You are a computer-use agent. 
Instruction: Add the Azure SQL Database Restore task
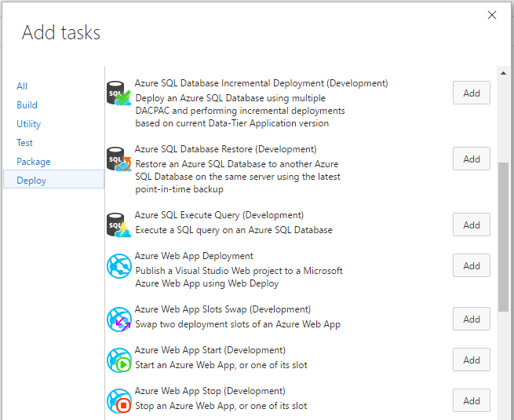[x=472, y=159]
